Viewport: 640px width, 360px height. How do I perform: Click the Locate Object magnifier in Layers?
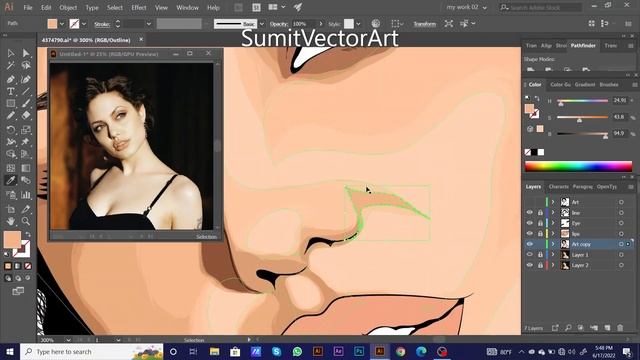click(x=568, y=328)
